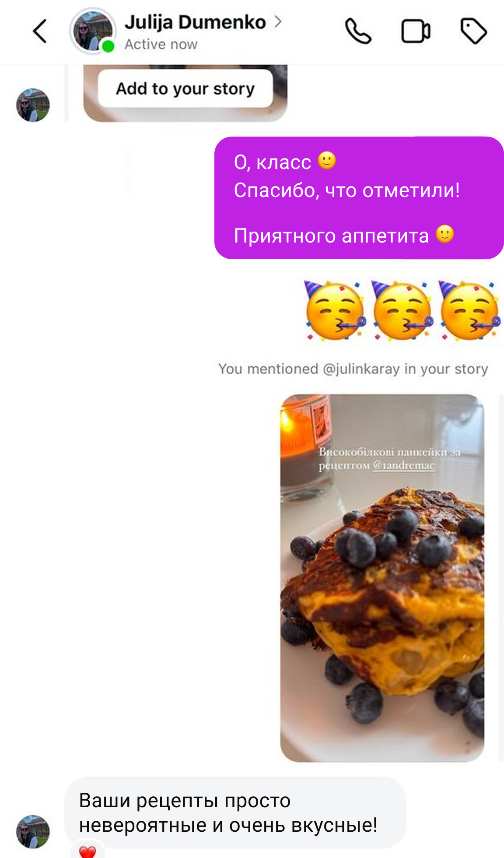The width and height of the screenshot is (504, 858).
Task: Expand chat details chevron beside Julija Dumenko
Action: [278, 22]
